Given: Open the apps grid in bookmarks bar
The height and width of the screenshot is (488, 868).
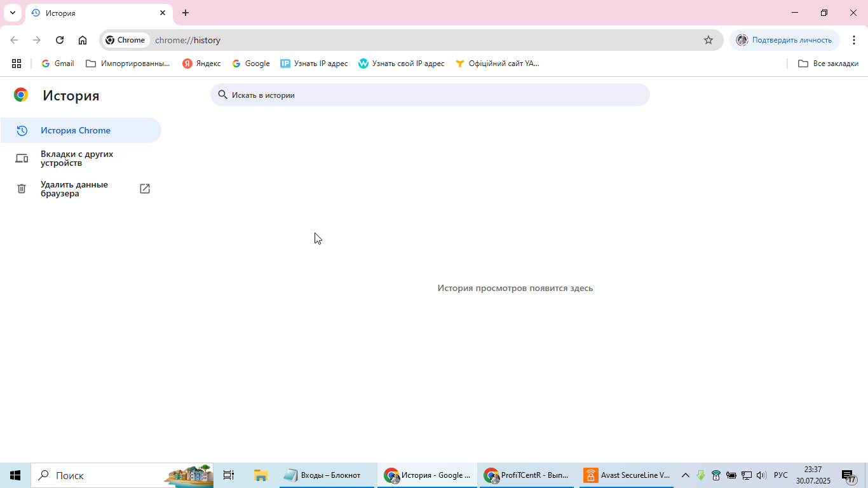Looking at the screenshot, I should pyautogui.click(x=17, y=64).
